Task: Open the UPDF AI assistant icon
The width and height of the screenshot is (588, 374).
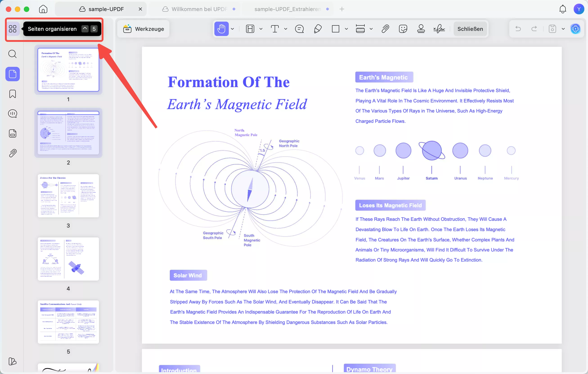Action: tap(575, 29)
